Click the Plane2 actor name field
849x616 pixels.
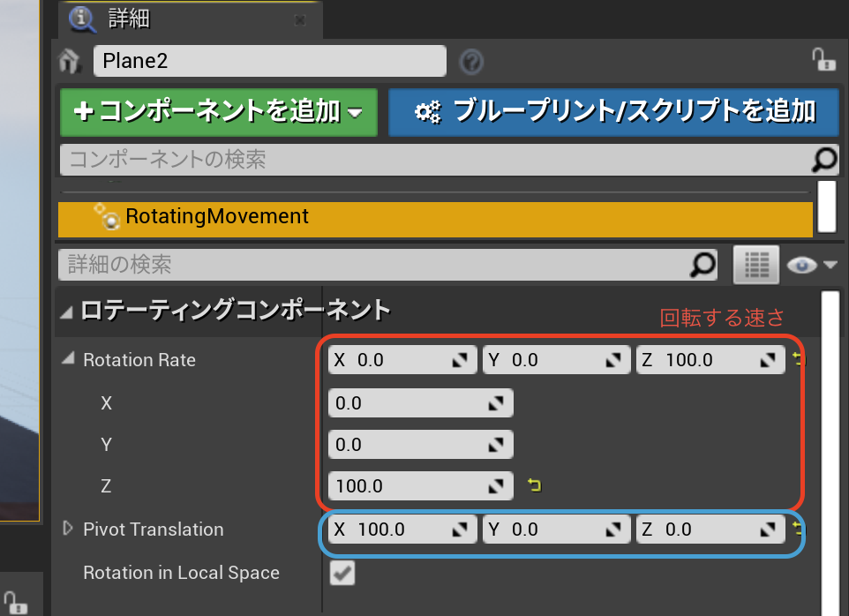269,61
